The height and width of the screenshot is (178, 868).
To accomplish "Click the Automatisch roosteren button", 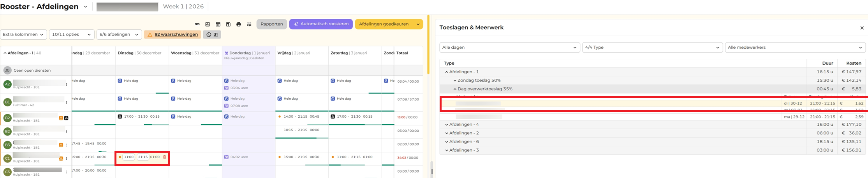I will (321, 24).
